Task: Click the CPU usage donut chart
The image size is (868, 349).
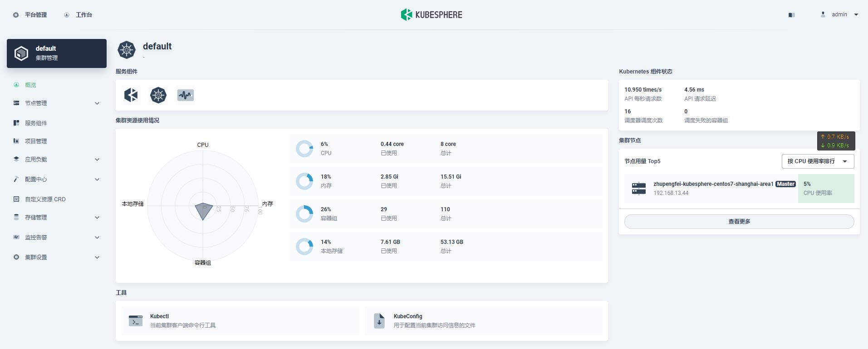Action: (304, 149)
